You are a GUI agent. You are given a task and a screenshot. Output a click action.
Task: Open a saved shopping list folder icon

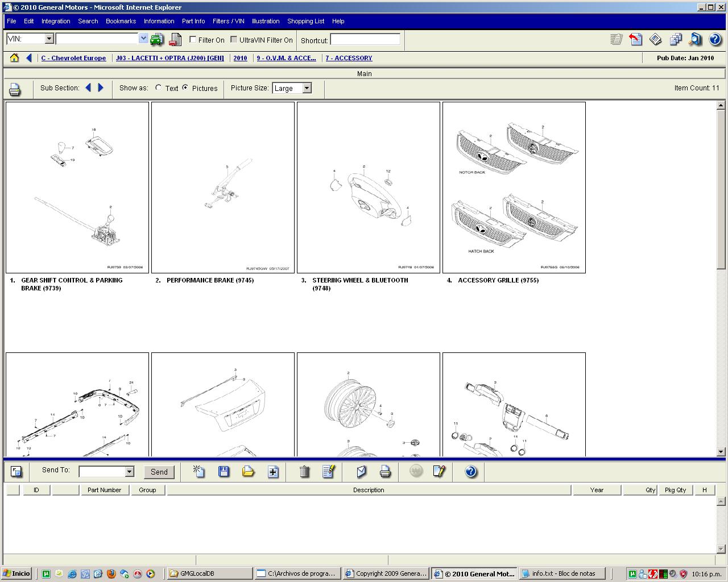pyautogui.click(x=249, y=471)
